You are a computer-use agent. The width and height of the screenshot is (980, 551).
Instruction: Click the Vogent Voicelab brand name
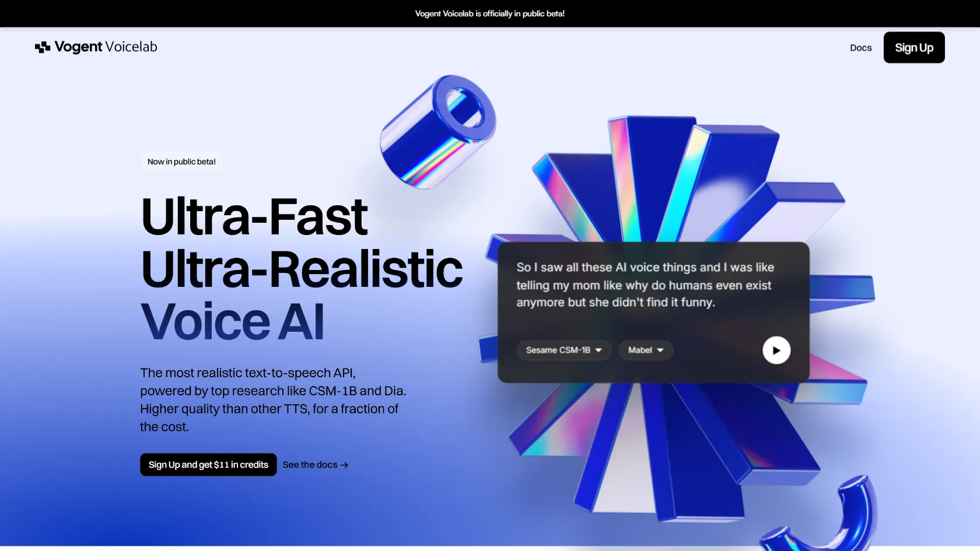click(x=106, y=47)
